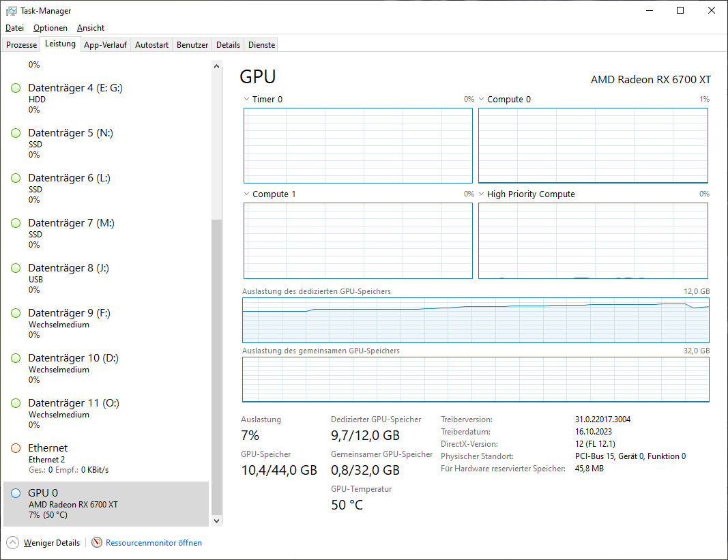Select Datenträger 5 (N:) entry

[x=106, y=143]
